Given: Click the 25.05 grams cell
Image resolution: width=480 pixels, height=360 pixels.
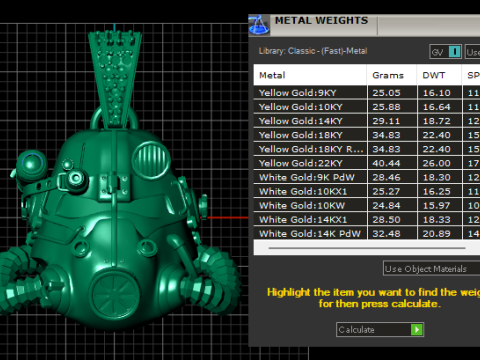Looking at the screenshot, I should [392, 93].
